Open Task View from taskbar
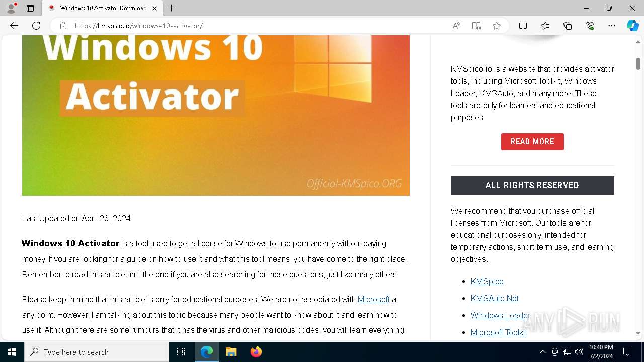This screenshot has width=644, height=362. click(x=181, y=352)
